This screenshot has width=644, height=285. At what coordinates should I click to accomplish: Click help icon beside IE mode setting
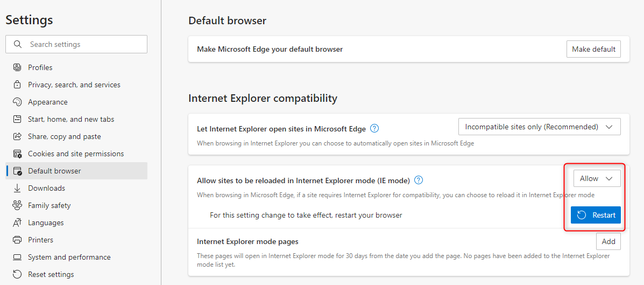click(419, 180)
